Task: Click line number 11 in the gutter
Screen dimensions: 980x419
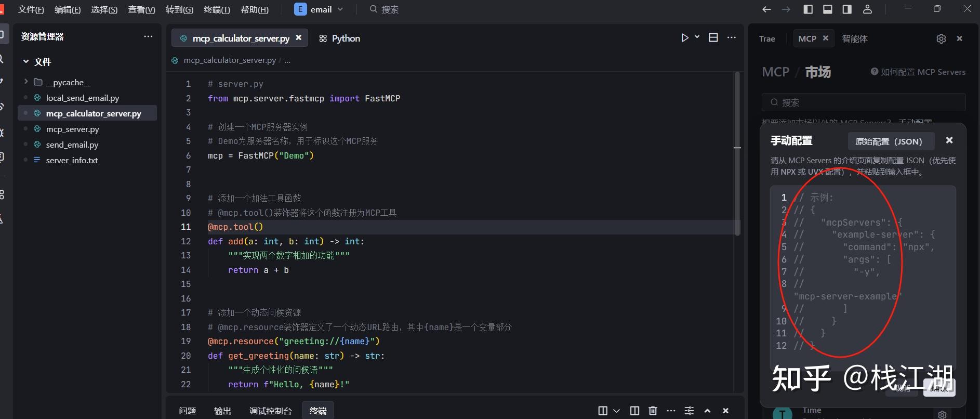Action: point(186,227)
